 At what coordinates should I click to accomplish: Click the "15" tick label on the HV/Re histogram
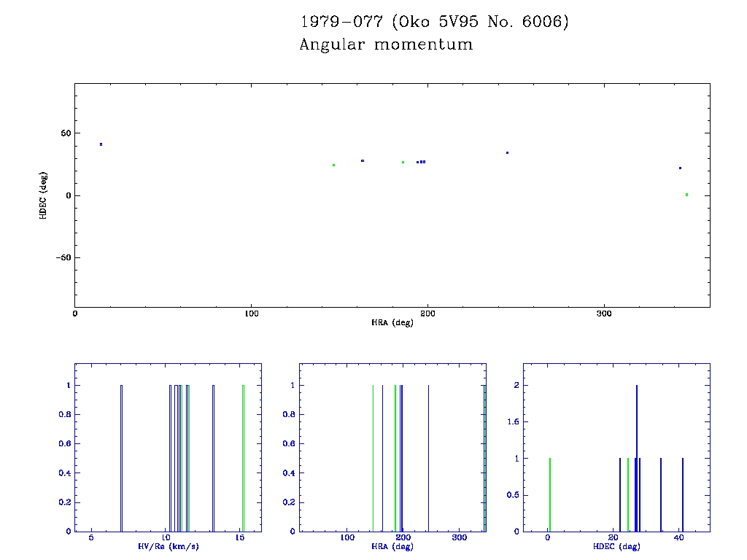240,537
